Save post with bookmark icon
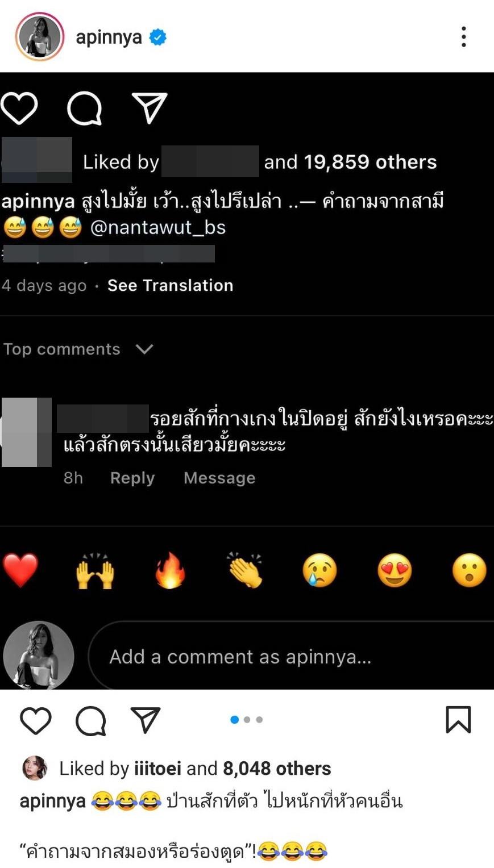The height and width of the screenshot is (868, 494). tap(458, 720)
